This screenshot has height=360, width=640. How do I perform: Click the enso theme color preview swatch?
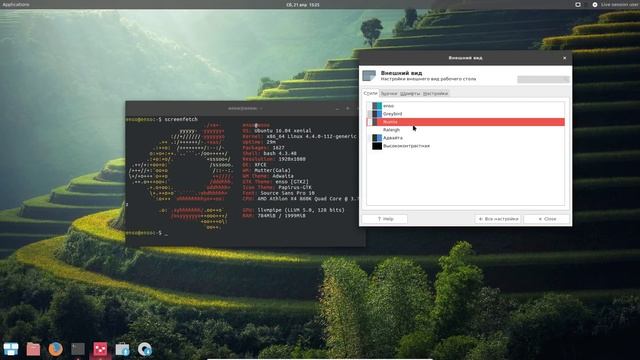coord(377,106)
